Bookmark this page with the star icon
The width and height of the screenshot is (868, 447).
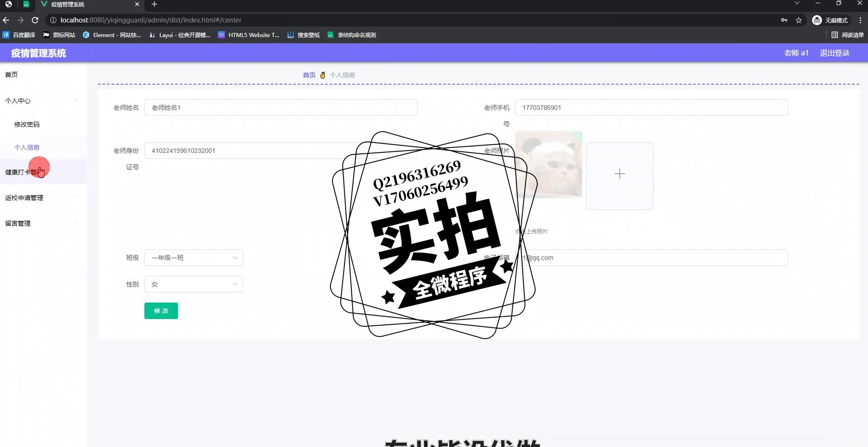click(x=799, y=20)
